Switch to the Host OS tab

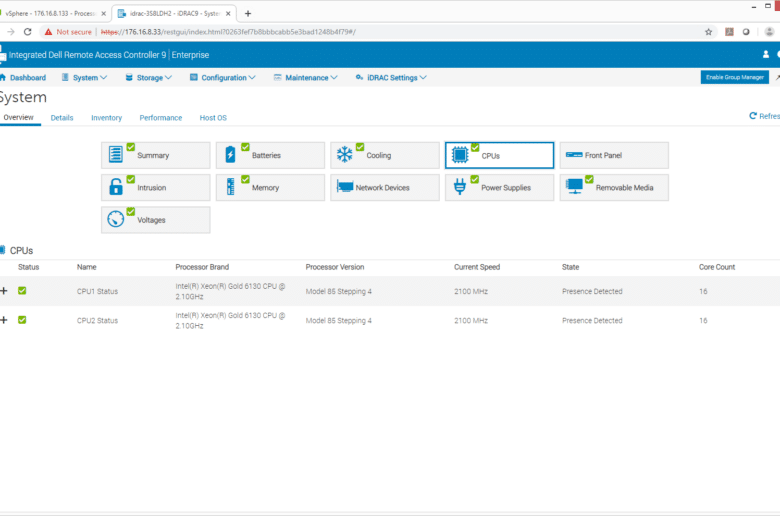pyautogui.click(x=213, y=118)
